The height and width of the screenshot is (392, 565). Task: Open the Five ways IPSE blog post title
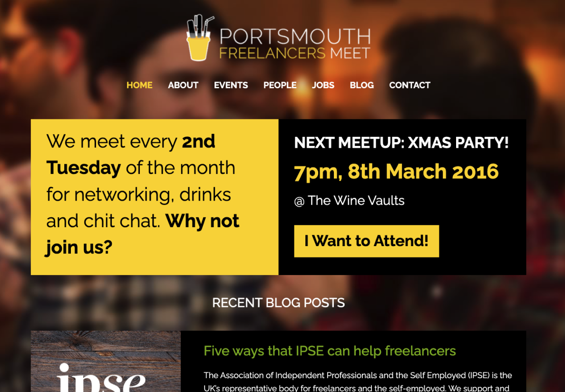click(x=330, y=351)
